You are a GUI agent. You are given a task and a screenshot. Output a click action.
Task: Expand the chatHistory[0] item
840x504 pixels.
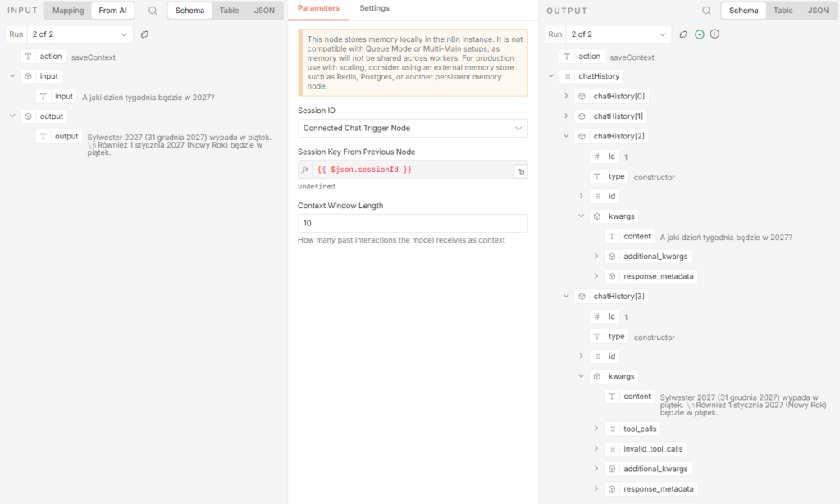pyautogui.click(x=566, y=96)
